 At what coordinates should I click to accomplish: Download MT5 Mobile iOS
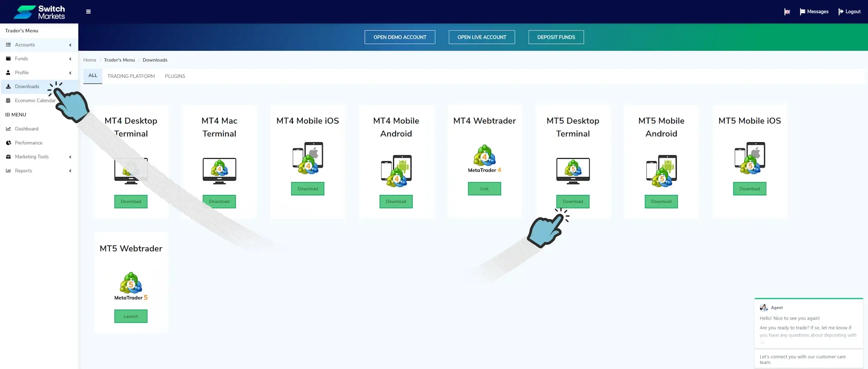tap(750, 189)
